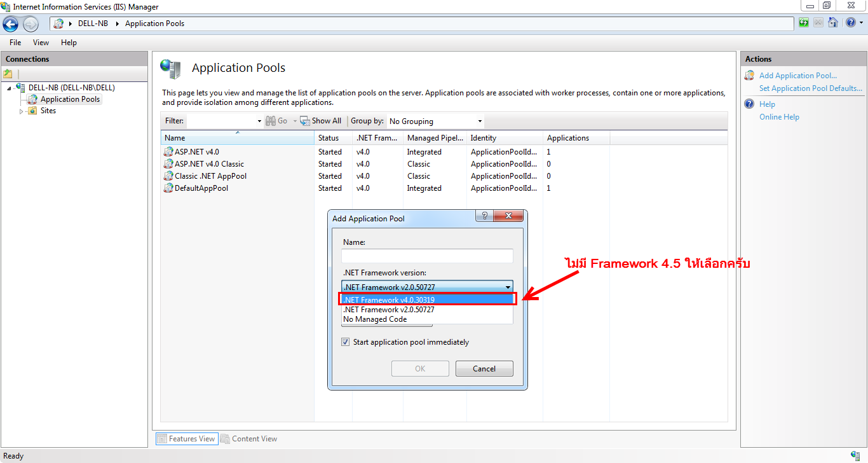Click the Cancel button in dialog
Image resolution: width=868 pixels, height=463 pixels.
[484, 369]
